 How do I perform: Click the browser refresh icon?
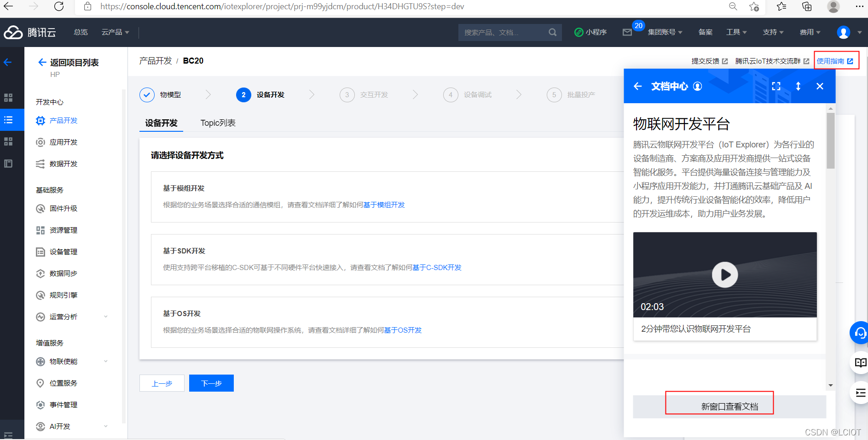tap(59, 6)
